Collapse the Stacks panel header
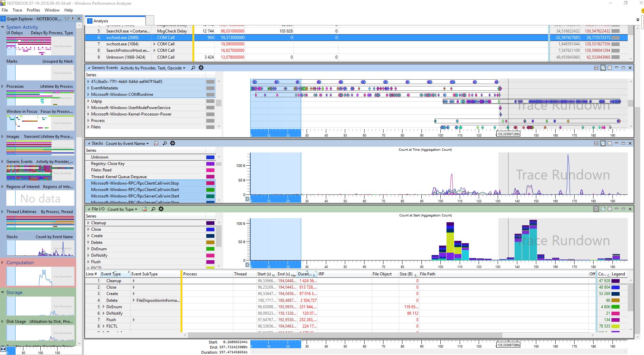This screenshot has height=355, width=644. click(89, 143)
